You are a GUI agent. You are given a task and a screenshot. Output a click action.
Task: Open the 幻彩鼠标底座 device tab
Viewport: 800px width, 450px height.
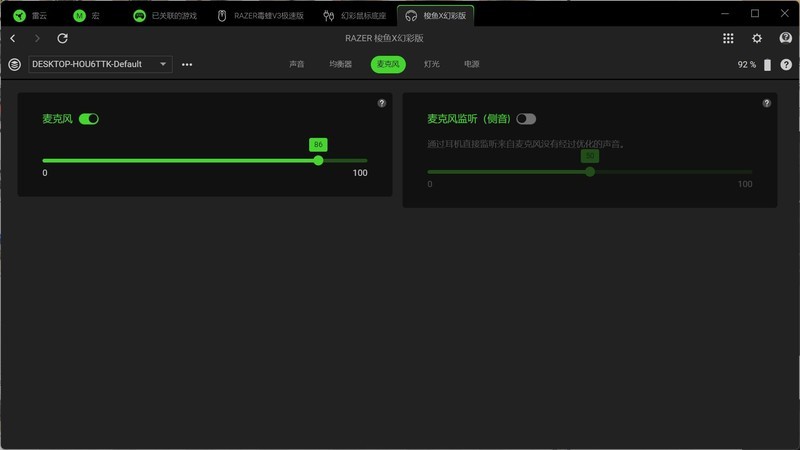coord(355,16)
